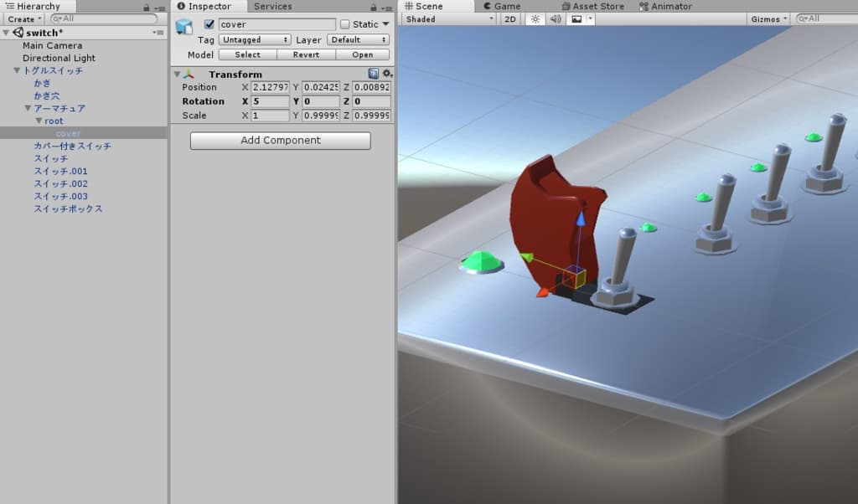Viewport: 858px width, 504px height.
Task: Open Transform component help book icon
Action: pyautogui.click(x=373, y=74)
